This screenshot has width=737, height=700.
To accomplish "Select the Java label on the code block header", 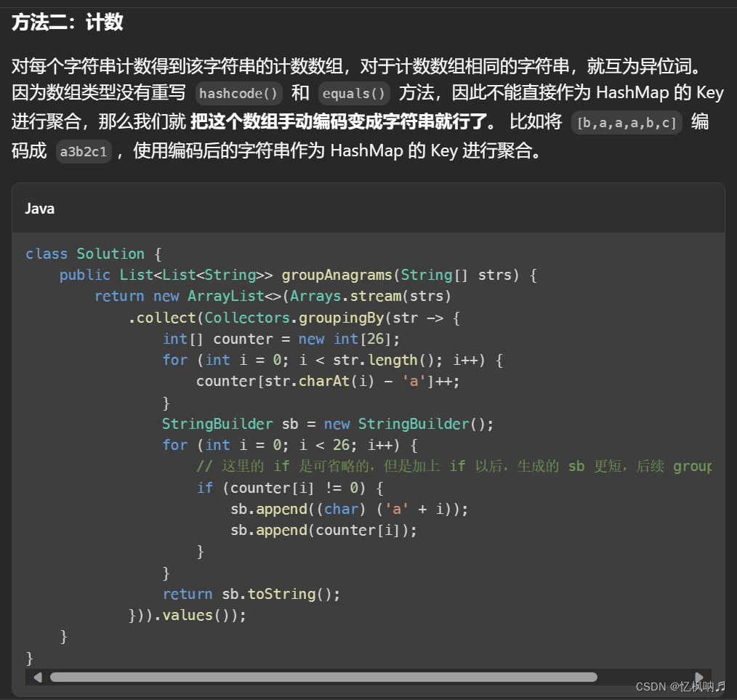I will (39, 209).
